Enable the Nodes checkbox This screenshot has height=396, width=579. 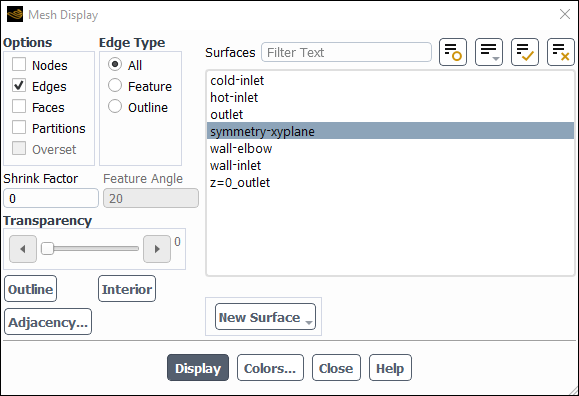pyautogui.click(x=19, y=64)
